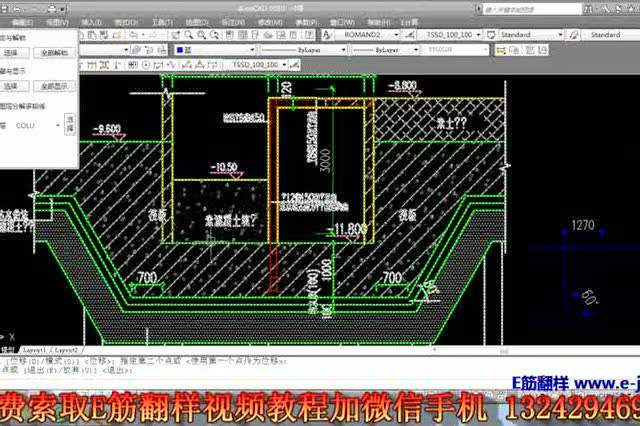Click the 全部解锁 button in side panel
Screen dimensions: 640x426
tap(54, 53)
